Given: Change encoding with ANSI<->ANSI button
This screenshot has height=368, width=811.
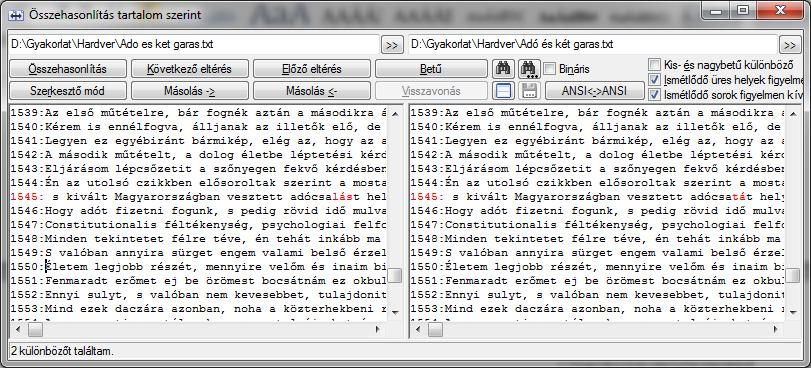Looking at the screenshot, I should [x=595, y=91].
